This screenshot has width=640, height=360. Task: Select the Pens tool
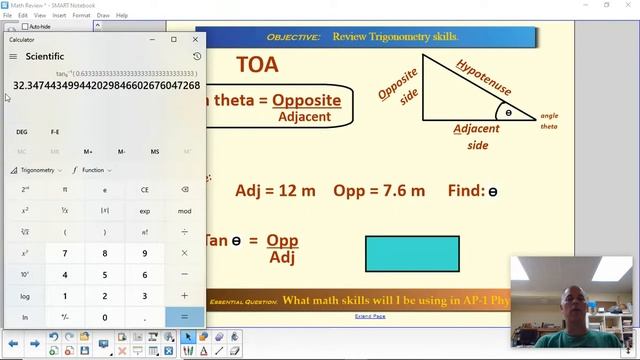[188, 351]
